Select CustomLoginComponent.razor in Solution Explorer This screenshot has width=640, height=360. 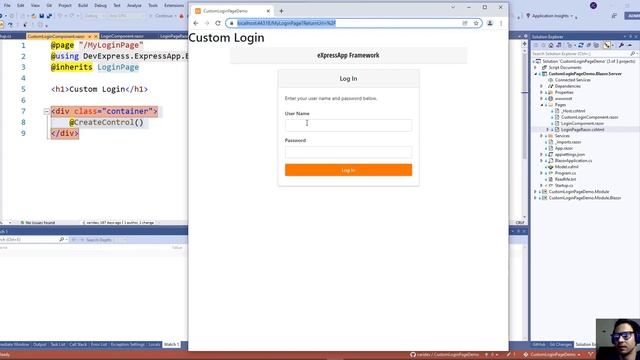point(589,117)
